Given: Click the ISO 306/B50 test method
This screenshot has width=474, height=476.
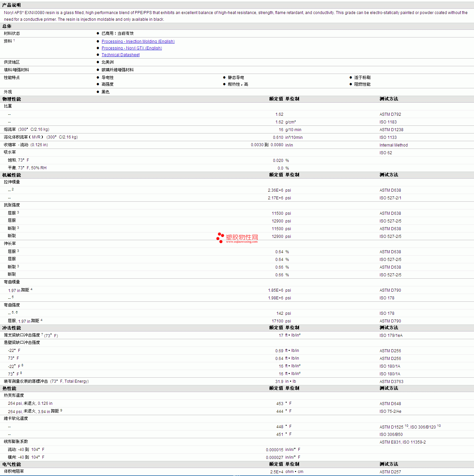Looking at the screenshot, I should coord(391,435).
